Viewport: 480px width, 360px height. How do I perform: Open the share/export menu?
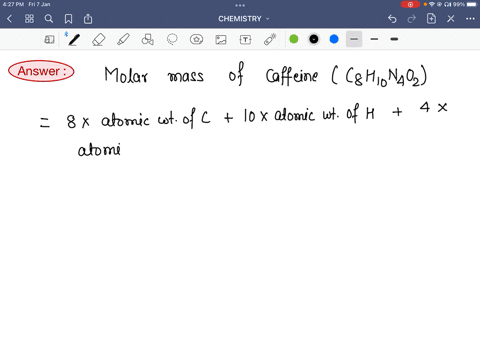click(x=88, y=19)
